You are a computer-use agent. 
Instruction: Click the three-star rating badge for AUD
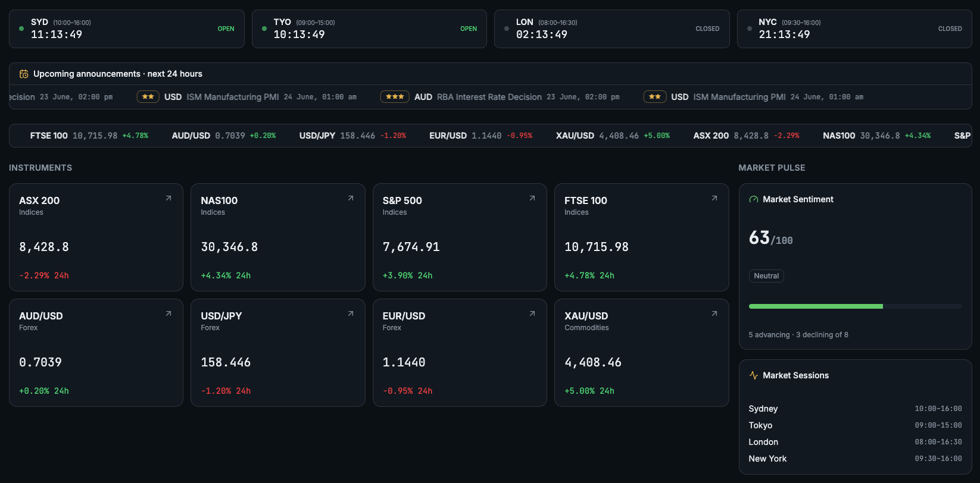click(x=395, y=97)
